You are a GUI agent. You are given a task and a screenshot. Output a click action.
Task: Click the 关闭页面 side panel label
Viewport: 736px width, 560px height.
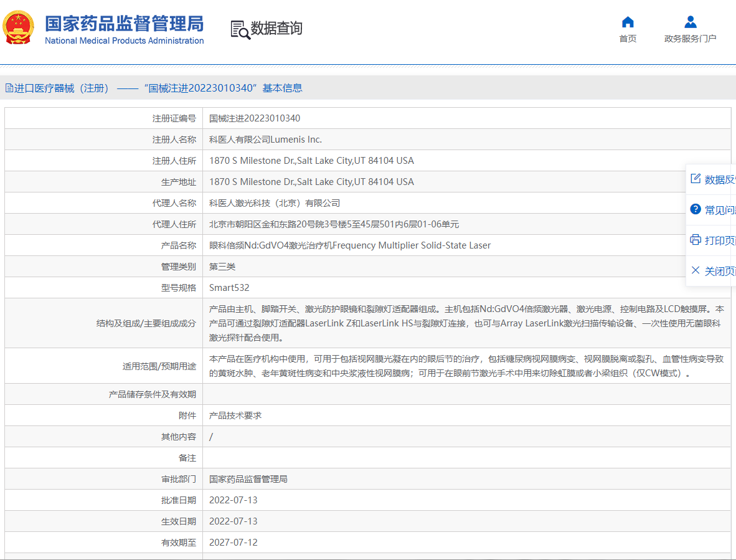tap(720, 272)
